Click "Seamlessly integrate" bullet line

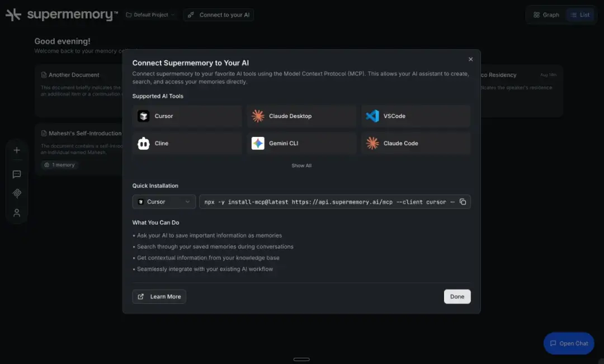click(x=202, y=269)
